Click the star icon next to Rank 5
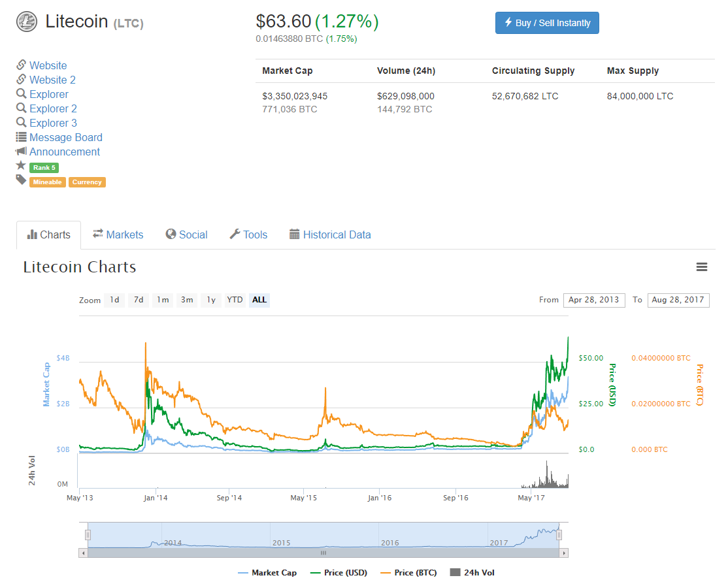The image size is (728, 582). (21, 166)
